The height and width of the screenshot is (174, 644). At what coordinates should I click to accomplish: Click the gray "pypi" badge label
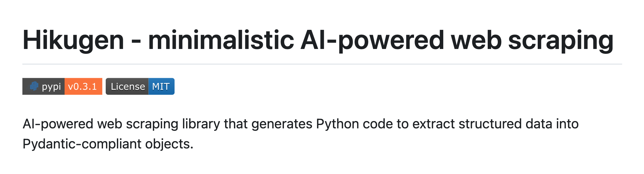pos(51,86)
